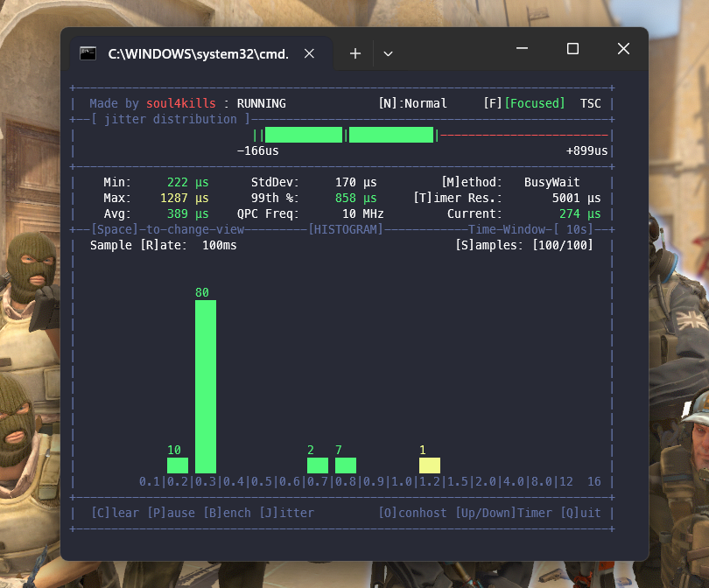Click the 1.2 histogram axis label

tap(430, 482)
